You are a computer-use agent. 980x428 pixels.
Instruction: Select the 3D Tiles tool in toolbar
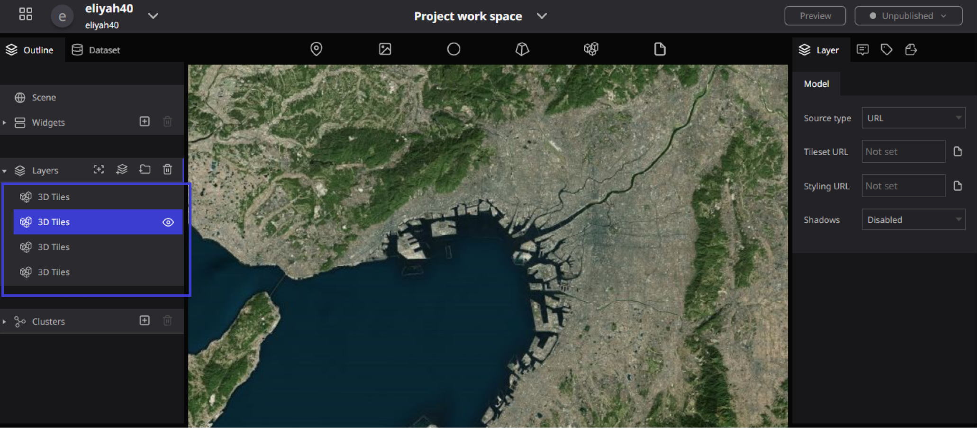coord(591,49)
